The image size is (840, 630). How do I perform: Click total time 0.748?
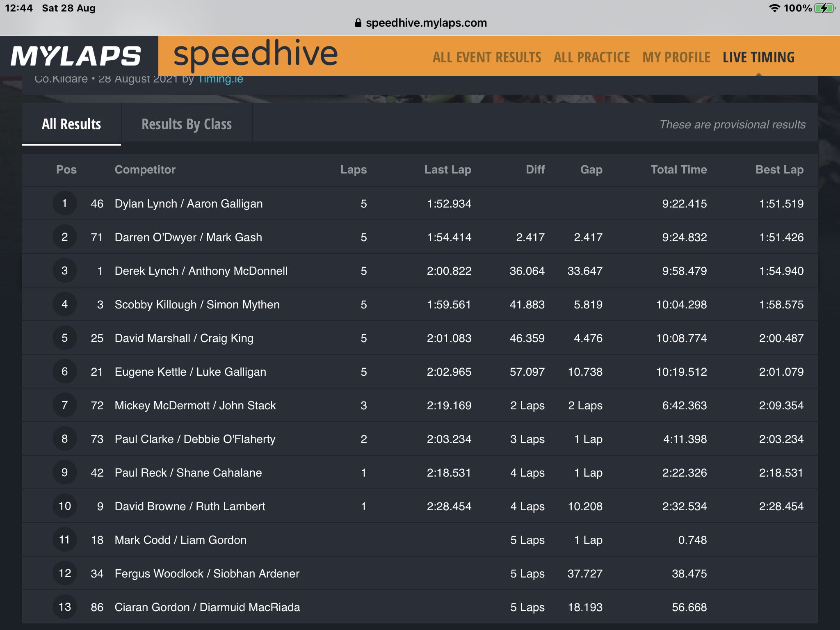pos(692,540)
